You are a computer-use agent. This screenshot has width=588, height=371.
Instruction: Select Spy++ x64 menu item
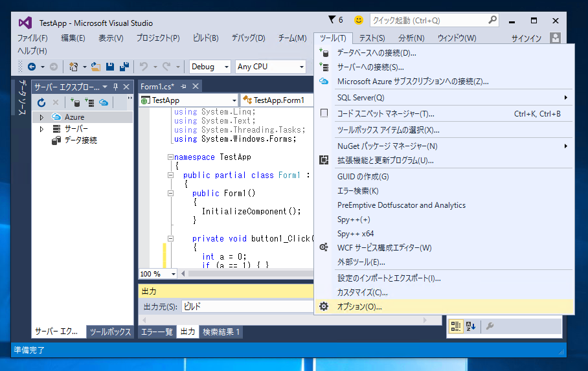(444, 233)
